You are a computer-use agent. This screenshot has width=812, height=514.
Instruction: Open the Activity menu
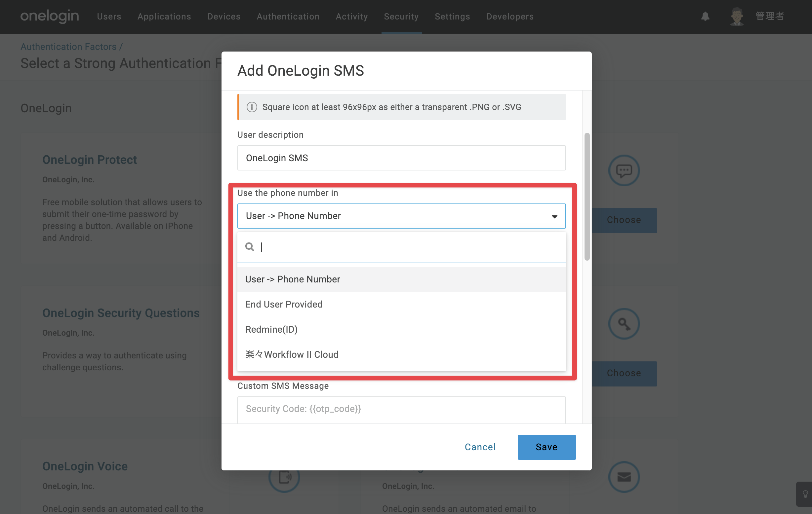coord(352,16)
